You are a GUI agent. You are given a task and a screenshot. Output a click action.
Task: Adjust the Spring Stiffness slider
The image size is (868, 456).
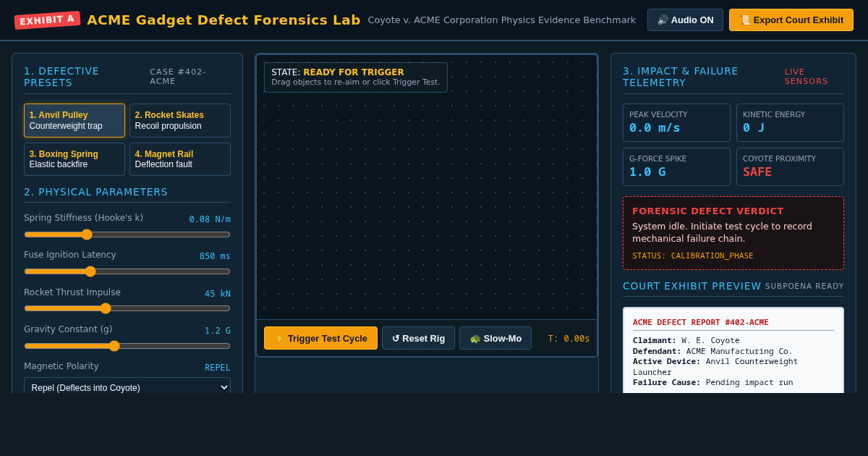(x=127, y=235)
